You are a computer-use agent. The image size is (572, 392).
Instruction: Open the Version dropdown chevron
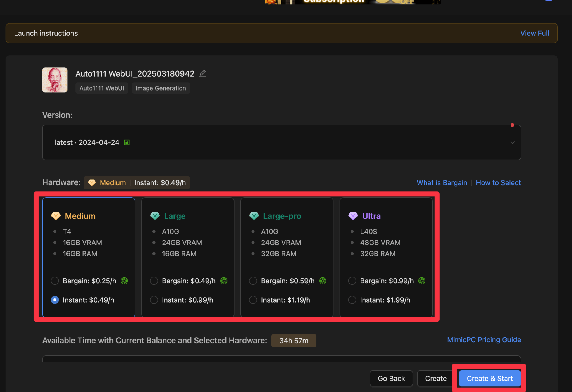(512, 142)
